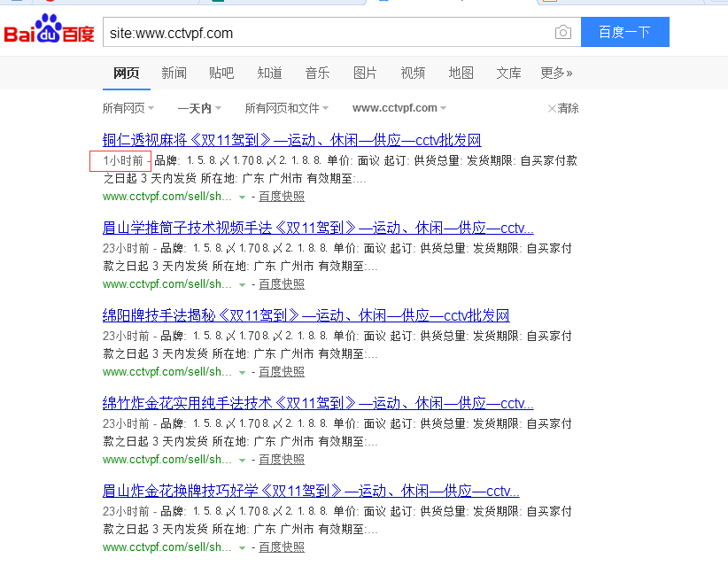Open the 绵阳牌技手法揭秘 result link
The width and height of the screenshot is (728, 566).
(x=306, y=315)
